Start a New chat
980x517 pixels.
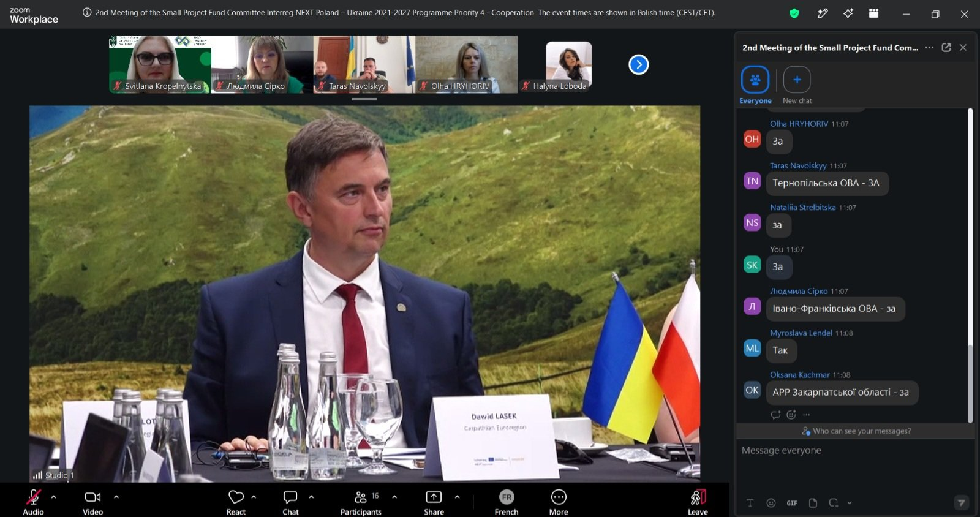(797, 85)
